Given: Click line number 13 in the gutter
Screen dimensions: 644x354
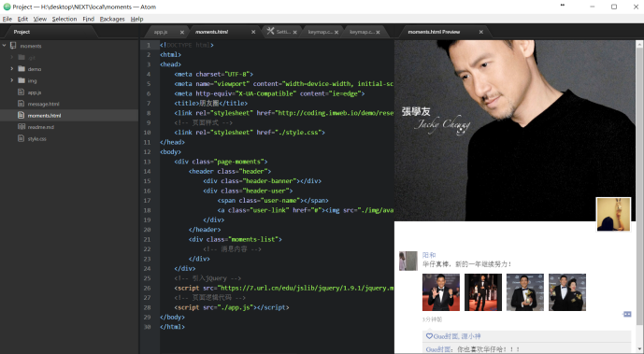Looking at the screenshot, I should pyautogui.click(x=147, y=162).
